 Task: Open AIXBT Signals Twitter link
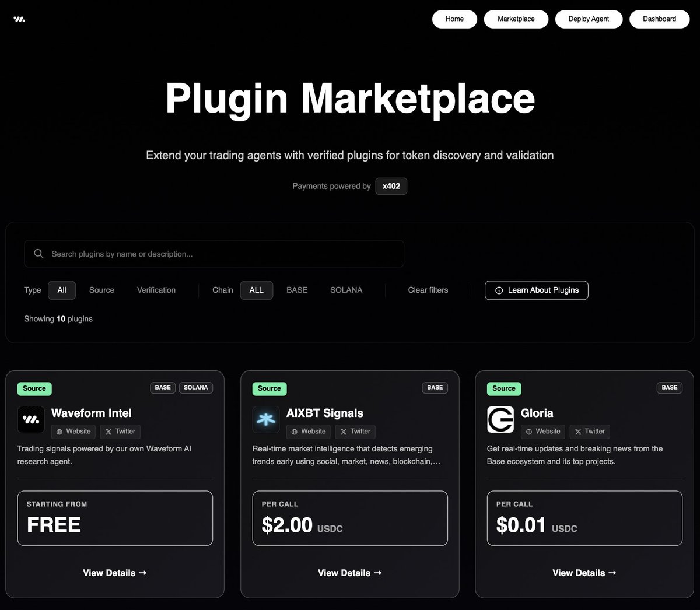click(x=355, y=432)
